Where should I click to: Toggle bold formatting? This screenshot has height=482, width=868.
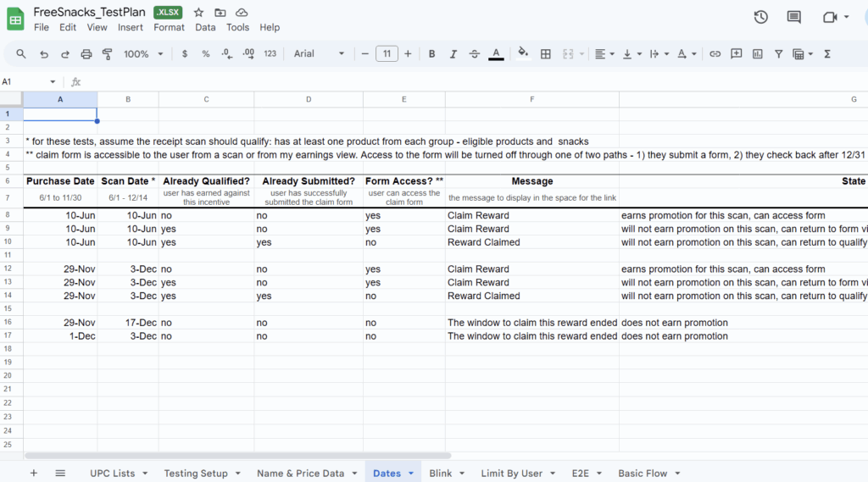coord(431,54)
